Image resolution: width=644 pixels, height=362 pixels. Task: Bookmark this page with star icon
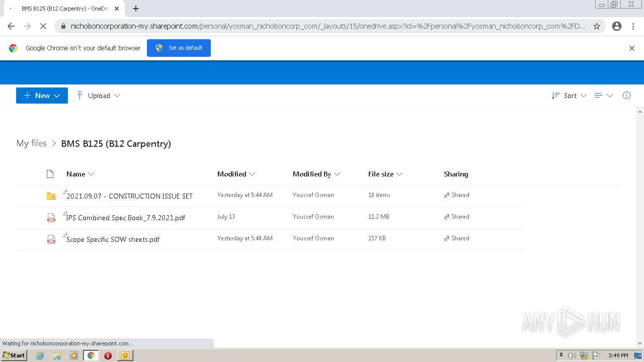click(597, 26)
